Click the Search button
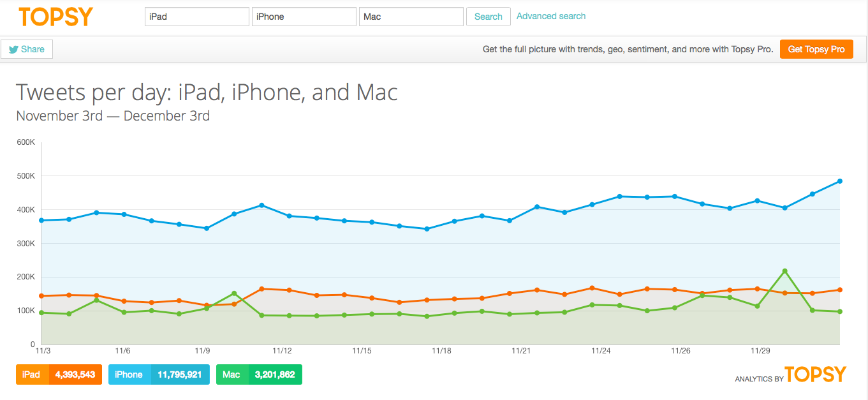This screenshot has width=868, height=400. 489,17
